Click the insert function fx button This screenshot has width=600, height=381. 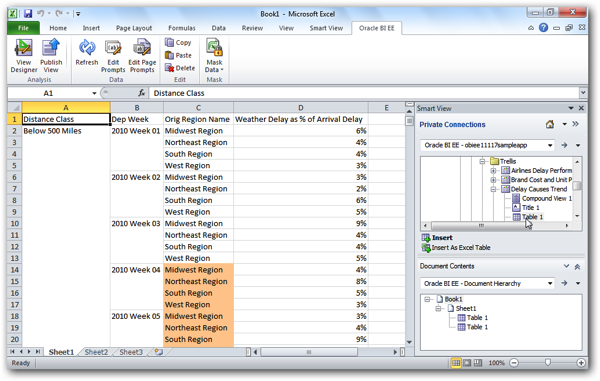[142, 93]
